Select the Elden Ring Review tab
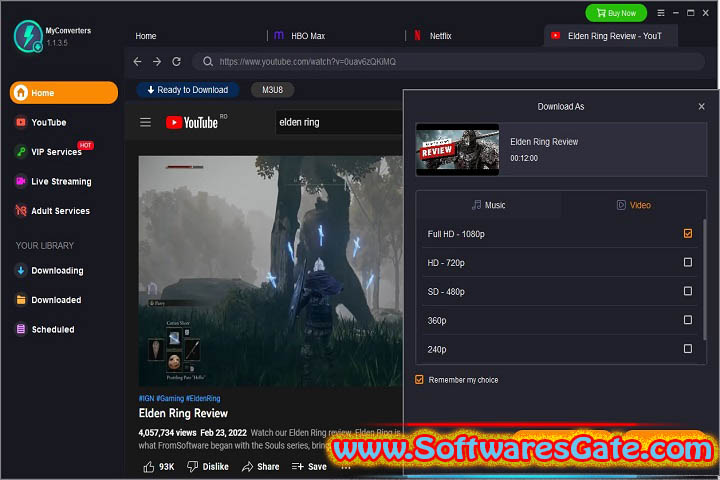The image size is (720, 480). click(x=610, y=36)
